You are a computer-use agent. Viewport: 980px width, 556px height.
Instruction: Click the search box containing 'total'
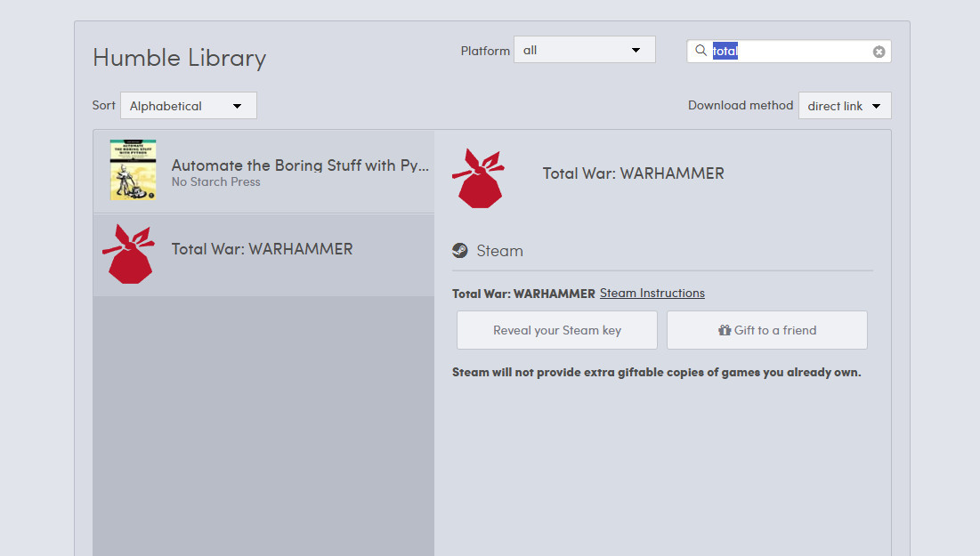click(789, 52)
